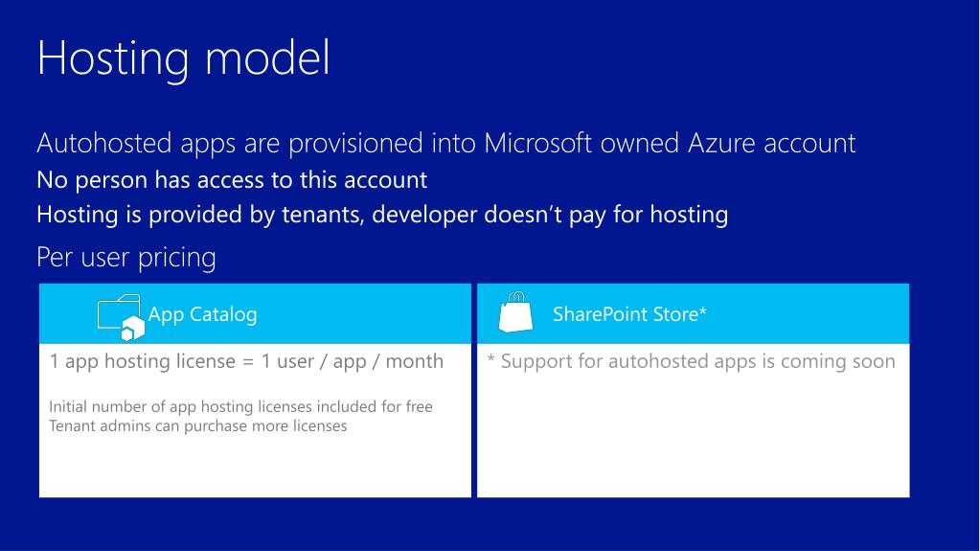Click the asterisk after SharePoint Store

click(x=702, y=310)
